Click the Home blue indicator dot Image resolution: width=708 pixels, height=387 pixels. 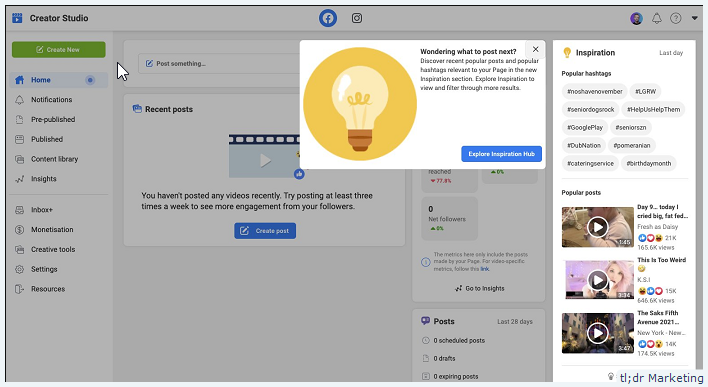click(90, 80)
